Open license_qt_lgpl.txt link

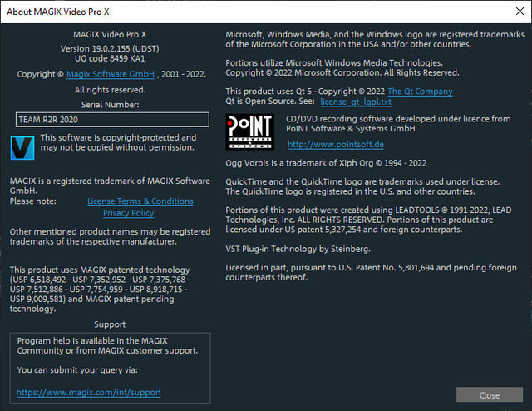click(x=356, y=102)
